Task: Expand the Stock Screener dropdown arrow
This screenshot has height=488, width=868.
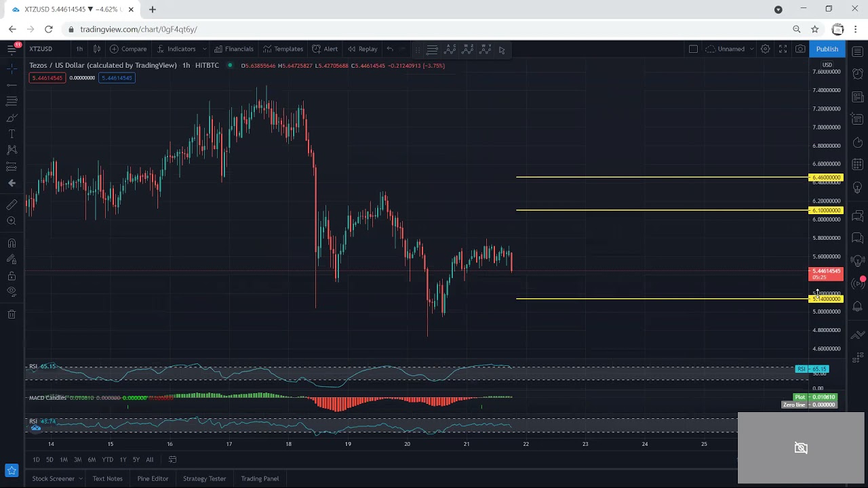Action: pyautogui.click(x=80, y=479)
